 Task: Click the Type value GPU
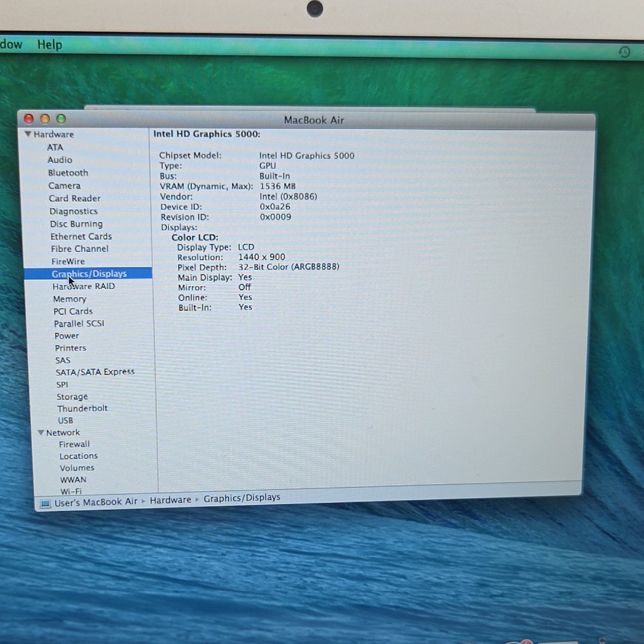point(267,166)
